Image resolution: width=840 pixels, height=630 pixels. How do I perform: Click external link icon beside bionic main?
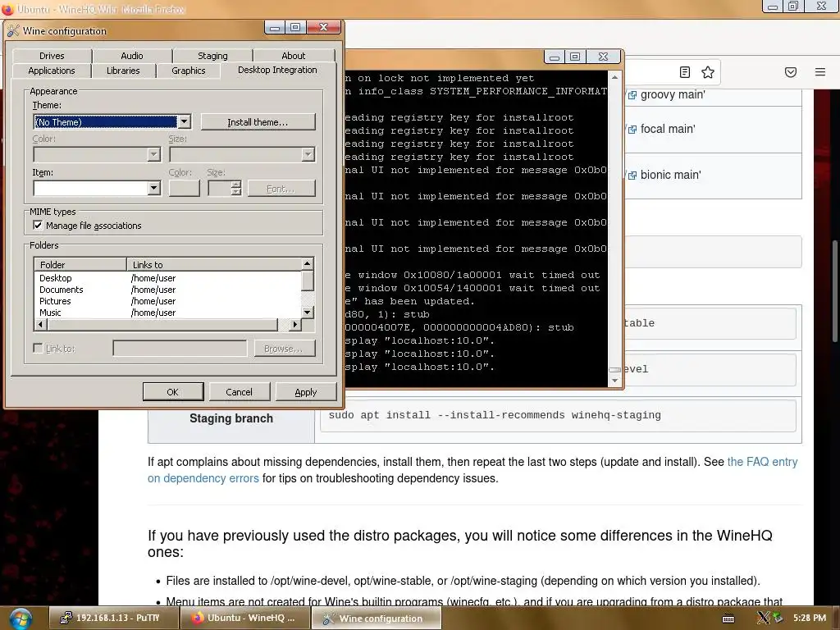(632, 176)
